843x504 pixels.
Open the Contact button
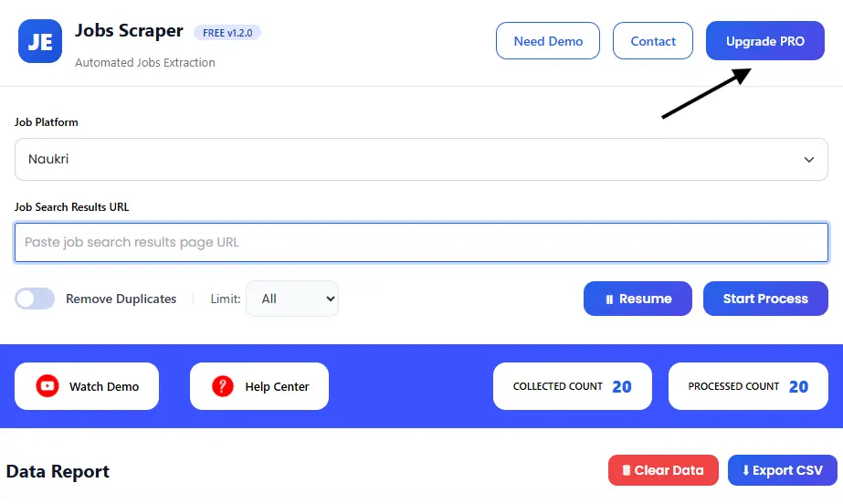(653, 41)
